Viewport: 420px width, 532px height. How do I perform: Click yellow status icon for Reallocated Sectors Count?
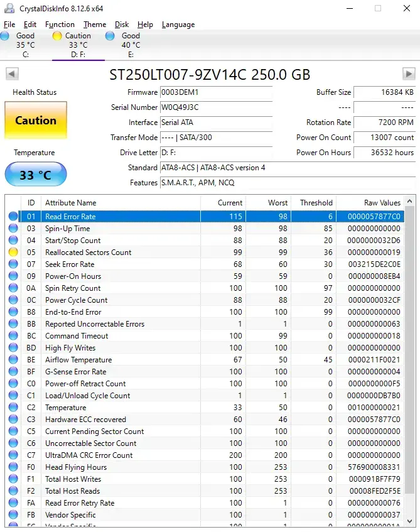[13, 252]
